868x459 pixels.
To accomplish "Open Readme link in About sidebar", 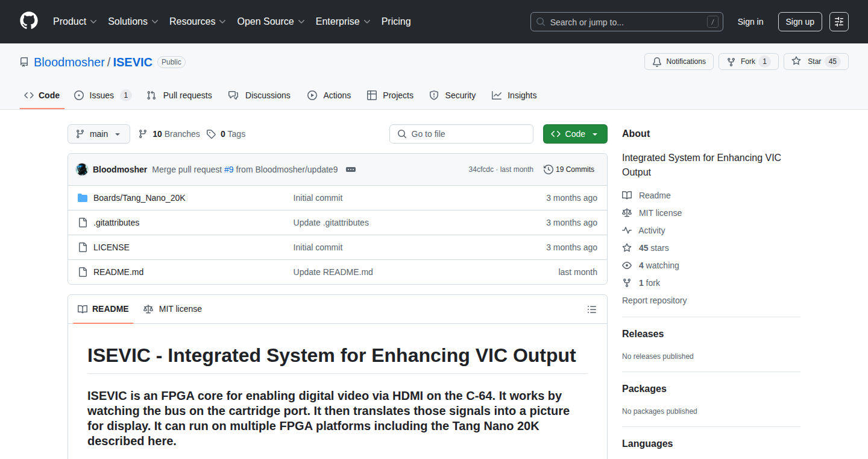I will click(x=647, y=195).
